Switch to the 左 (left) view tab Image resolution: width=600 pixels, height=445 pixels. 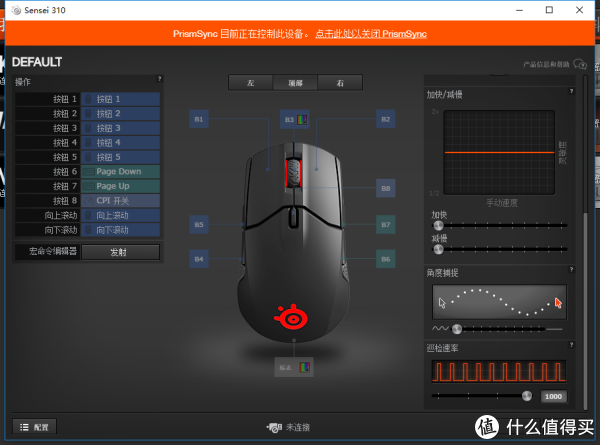click(251, 83)
